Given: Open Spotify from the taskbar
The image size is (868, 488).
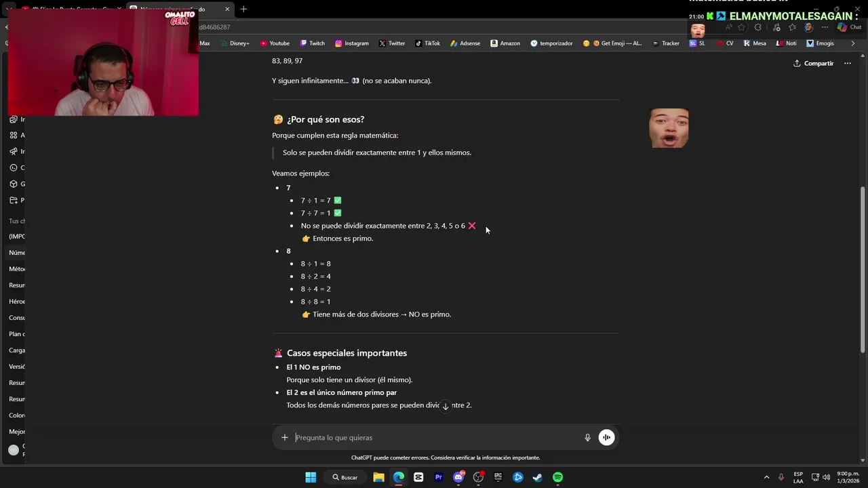Looking at the screenshot, I should [557, 477].
